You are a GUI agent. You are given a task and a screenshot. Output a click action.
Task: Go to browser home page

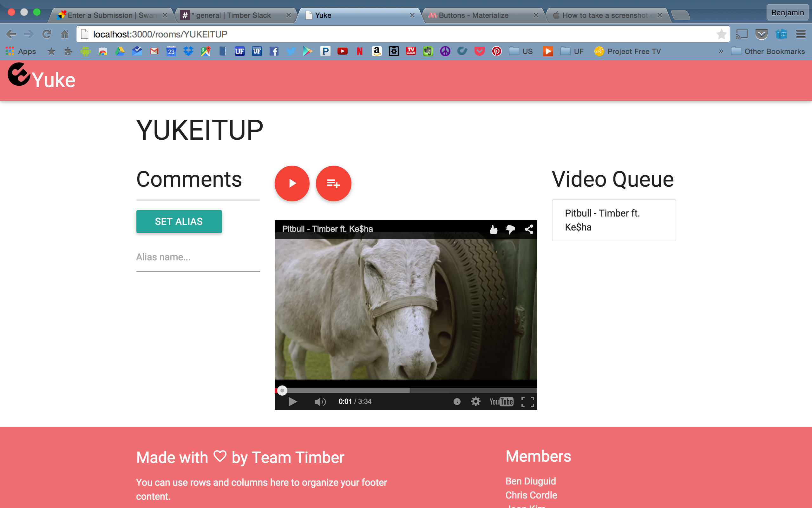click(x=64, y=34)
